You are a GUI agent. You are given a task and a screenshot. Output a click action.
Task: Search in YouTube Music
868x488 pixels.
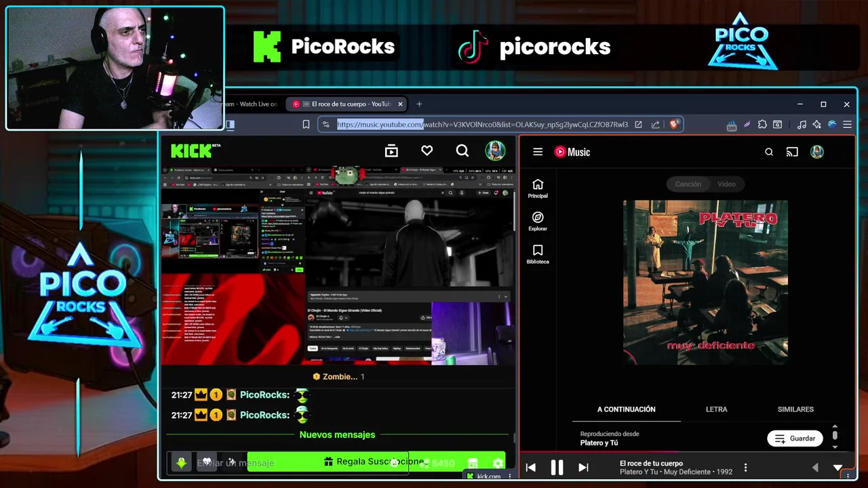point(769,152)
